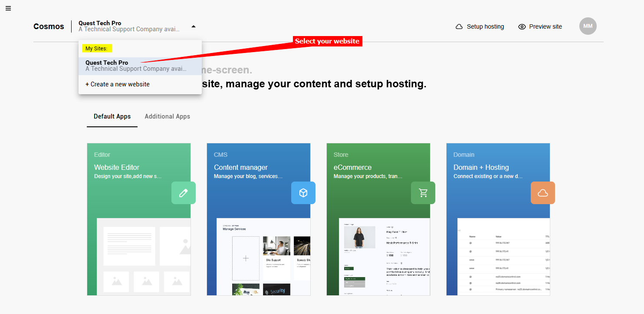Click the shopping cart icon on eCommerce
644x314 pixels.
click(423, 193)
